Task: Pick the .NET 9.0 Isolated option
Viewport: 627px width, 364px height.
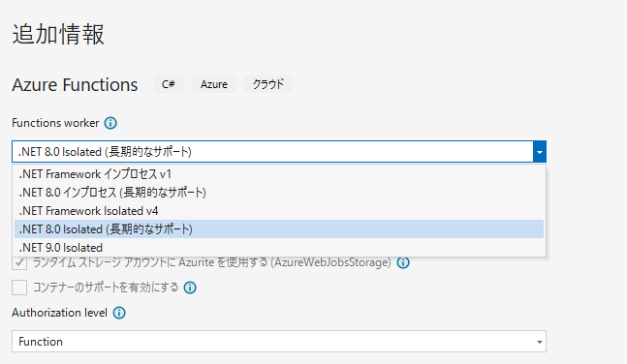Action: pos(279,248)
